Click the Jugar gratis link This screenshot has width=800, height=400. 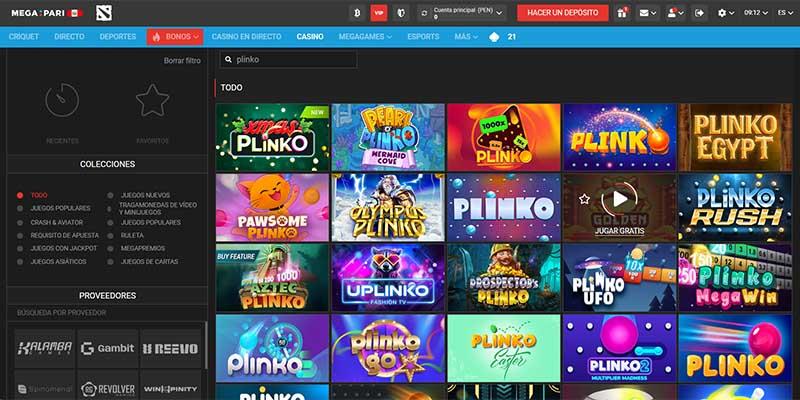pyautogui.click(x=619, y=231)
